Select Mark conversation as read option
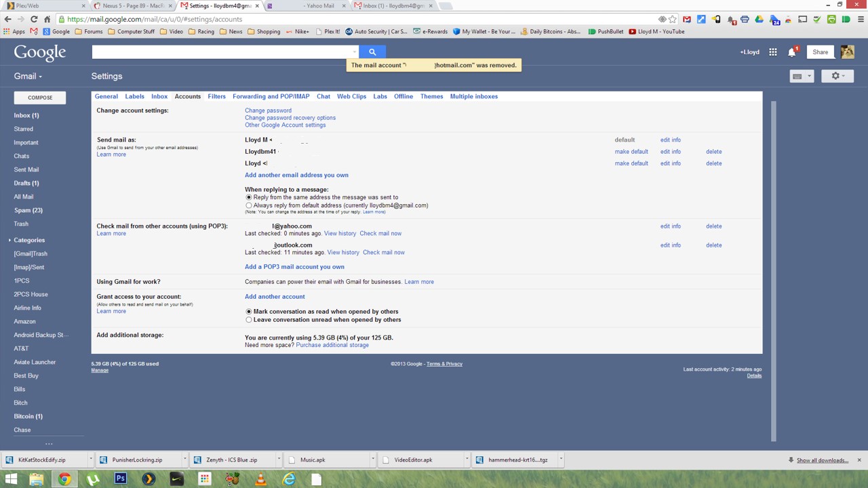Viewport: 868px width, 488px height. coord(249,312)
